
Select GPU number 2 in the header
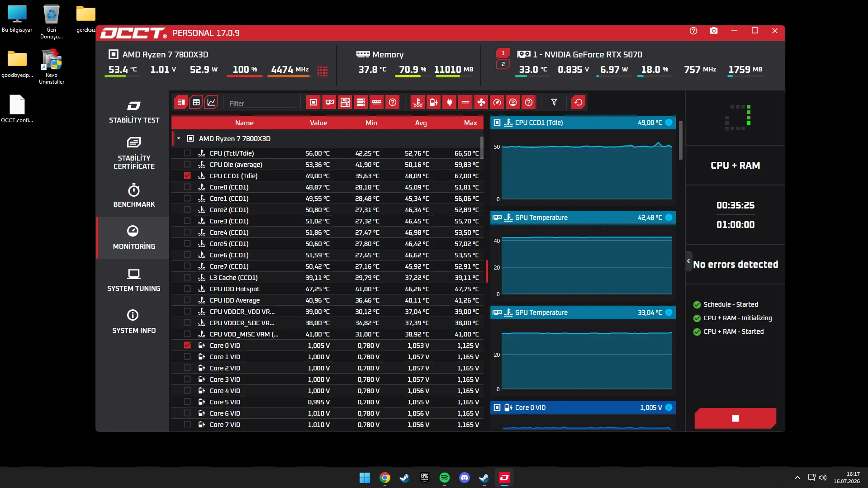tap(503, 64)
